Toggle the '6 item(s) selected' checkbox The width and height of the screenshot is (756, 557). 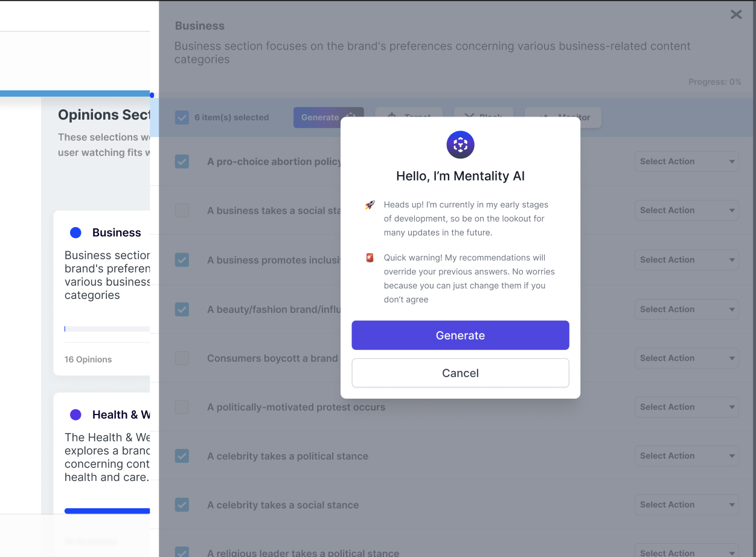[x=182, y=118]
